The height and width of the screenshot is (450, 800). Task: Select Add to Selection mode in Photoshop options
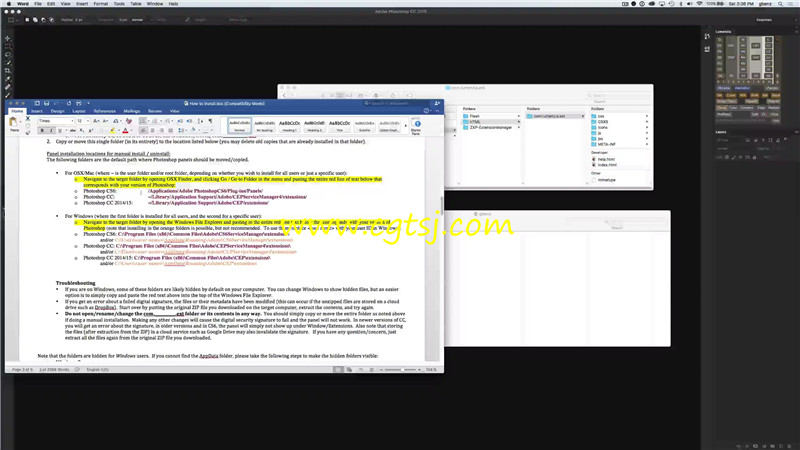pos(35,20)
